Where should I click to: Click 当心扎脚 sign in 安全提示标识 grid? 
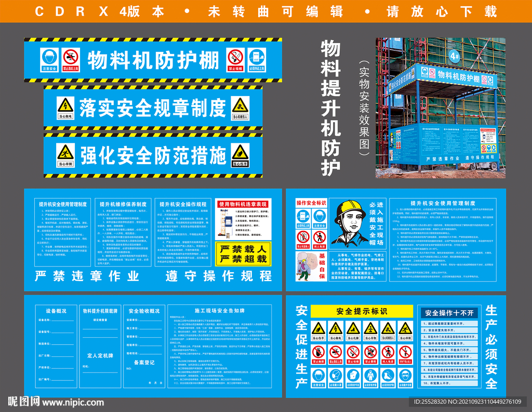tap(353, 331)
